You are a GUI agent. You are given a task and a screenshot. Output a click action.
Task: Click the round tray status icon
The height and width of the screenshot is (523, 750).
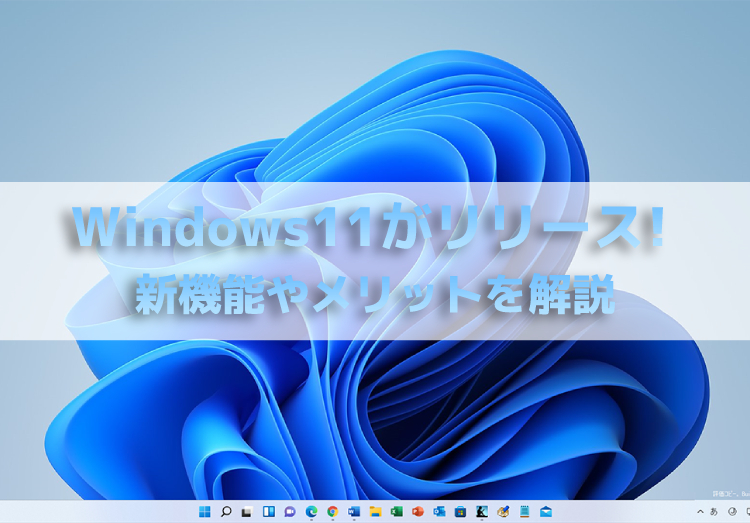pos(732,512)
